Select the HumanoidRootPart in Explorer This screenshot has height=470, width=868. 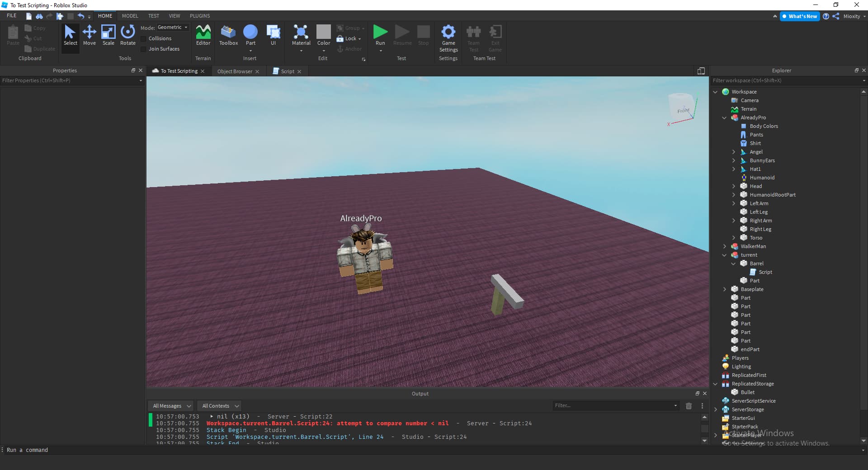772,195
